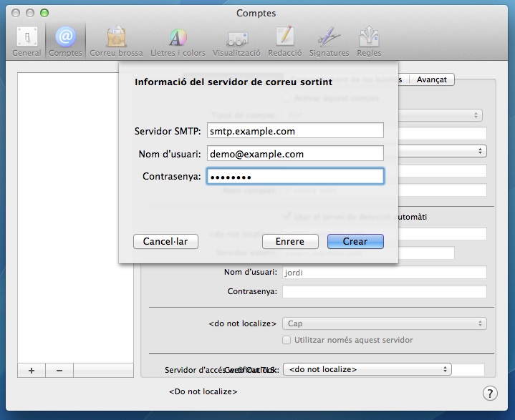
Task: Open Redacció preferences
Action: (285, 41)
